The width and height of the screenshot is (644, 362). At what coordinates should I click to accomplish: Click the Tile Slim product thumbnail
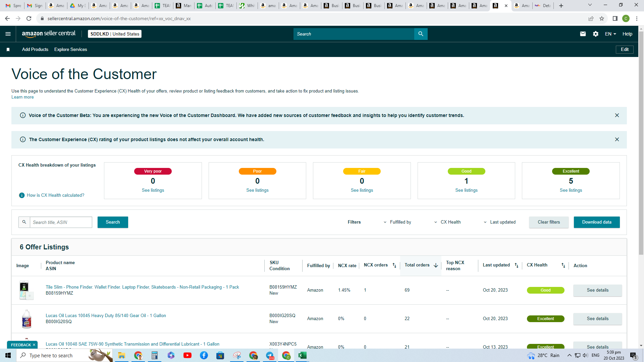(26, 290)
